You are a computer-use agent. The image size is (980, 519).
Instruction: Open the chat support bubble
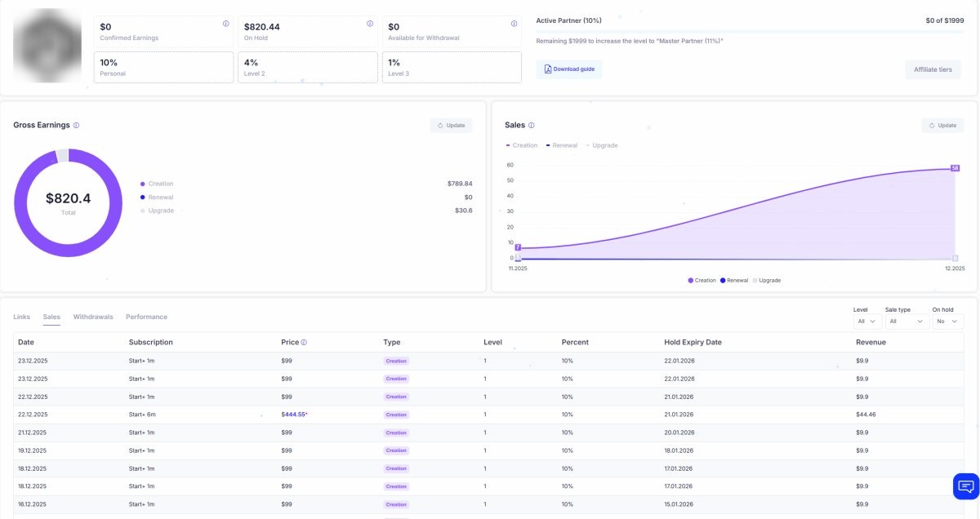965,486
